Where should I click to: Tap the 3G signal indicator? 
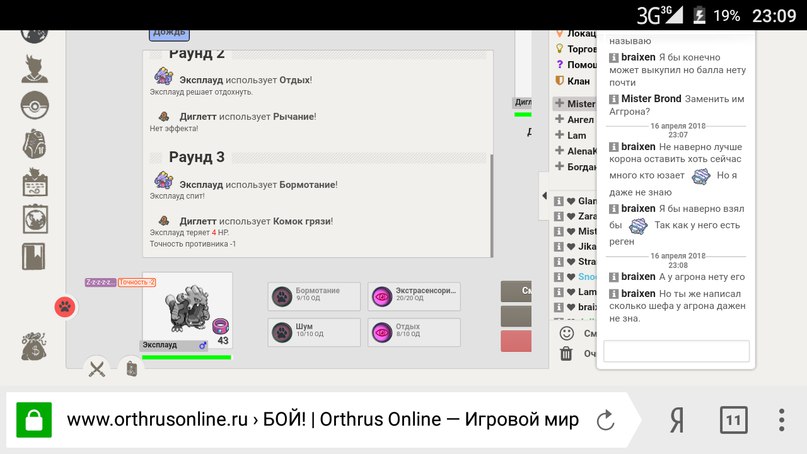(659, 15)
